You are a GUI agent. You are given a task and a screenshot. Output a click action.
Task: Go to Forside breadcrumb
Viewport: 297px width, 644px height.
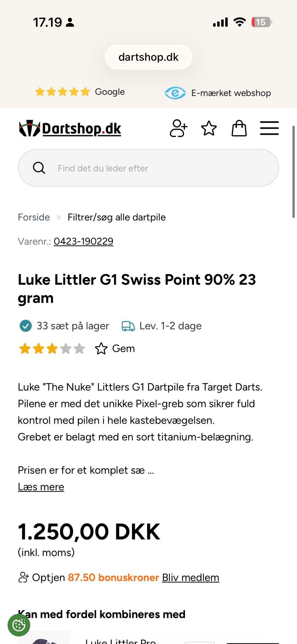[x=34, y=217]
